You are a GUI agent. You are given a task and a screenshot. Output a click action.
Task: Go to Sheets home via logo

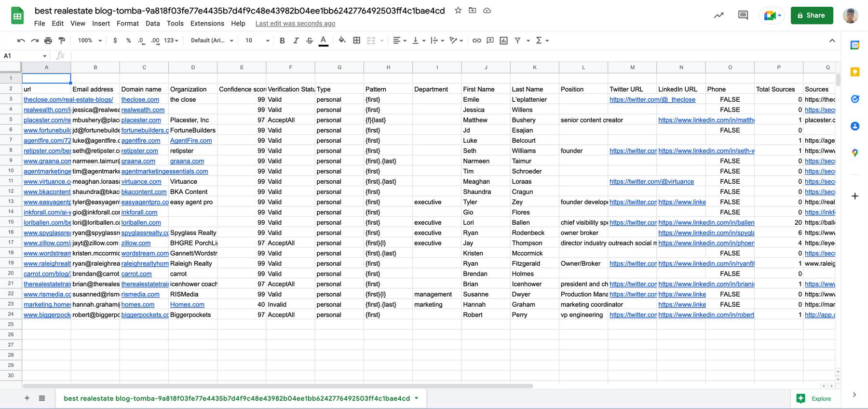[x=17, y=15]
